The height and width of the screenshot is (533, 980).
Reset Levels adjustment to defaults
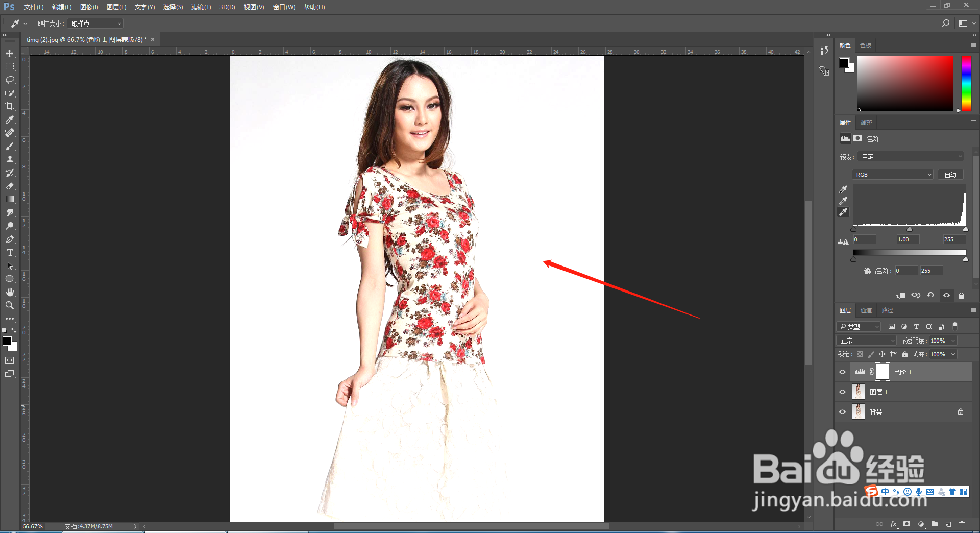click(x=930, y=296)
